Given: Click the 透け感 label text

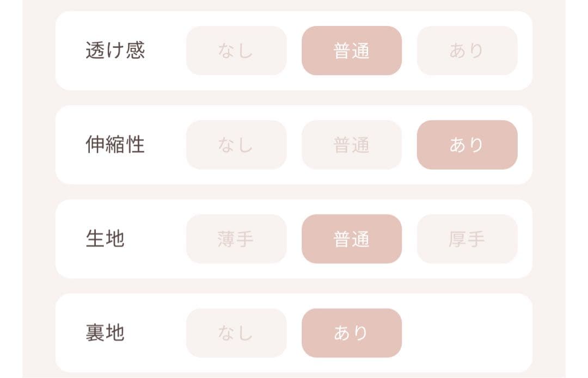Looking at the screenshot, I should pyautogui.click(x=115, y=51).
